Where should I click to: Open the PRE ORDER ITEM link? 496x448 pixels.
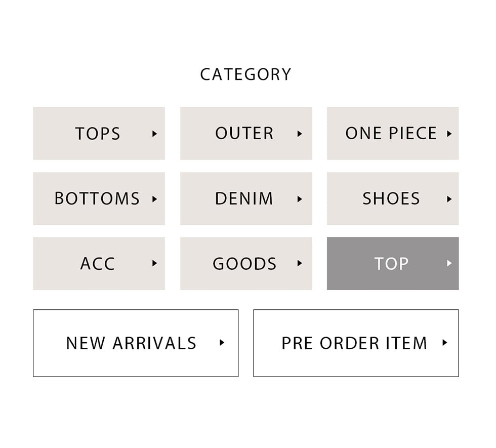(x=354, y=343)
